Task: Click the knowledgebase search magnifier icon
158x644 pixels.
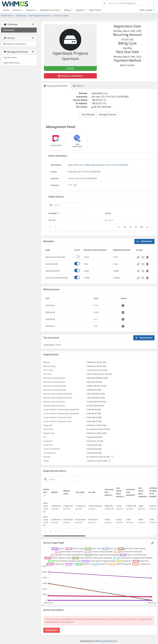Action: coord(104,3)
